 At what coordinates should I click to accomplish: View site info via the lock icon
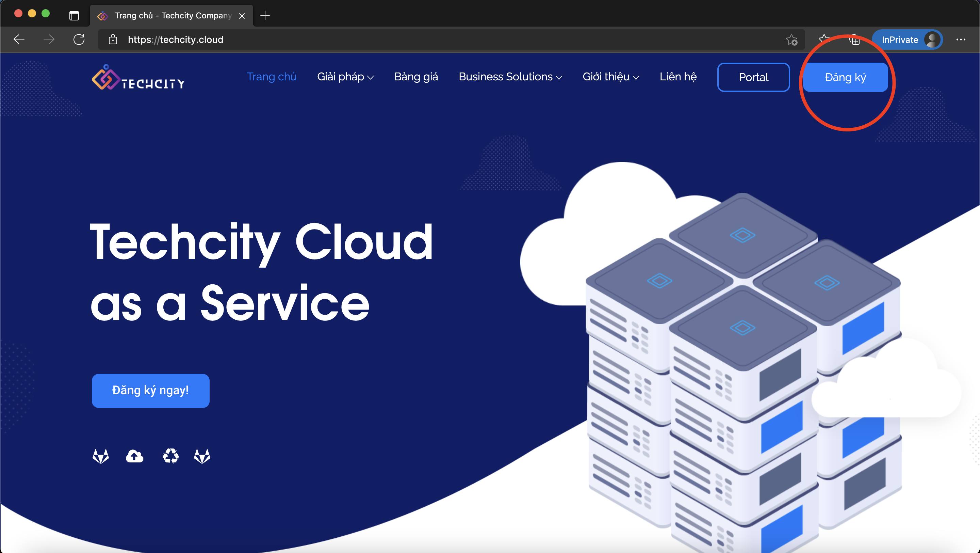[113, 39]
